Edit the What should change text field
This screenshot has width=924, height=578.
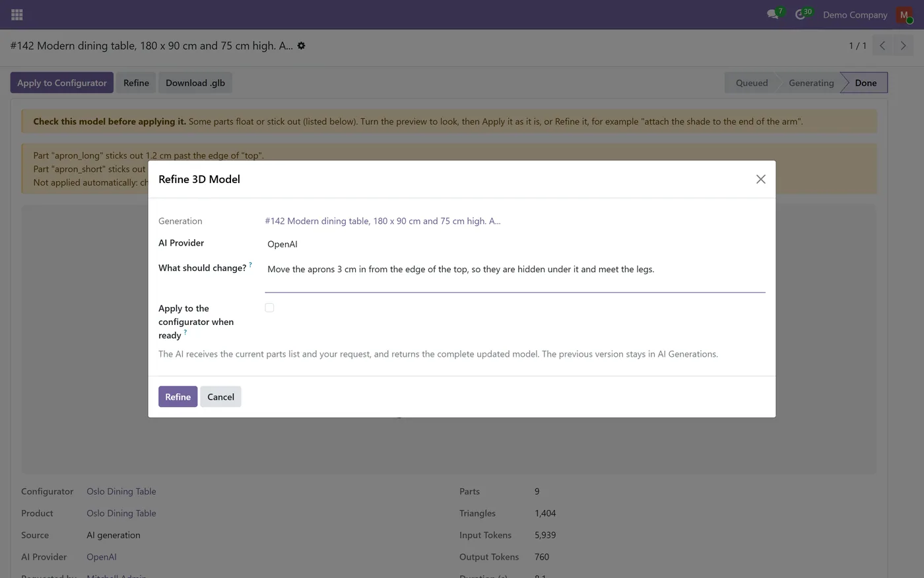pyautogui.click(x=515, y=276)
